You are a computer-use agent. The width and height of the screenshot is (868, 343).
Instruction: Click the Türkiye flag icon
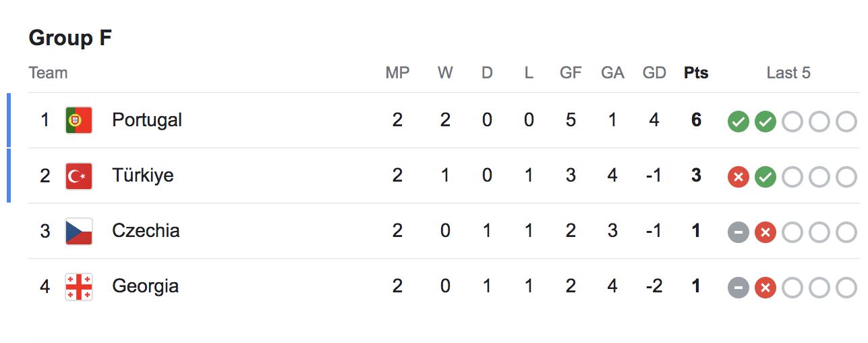(x=79, y=176)
